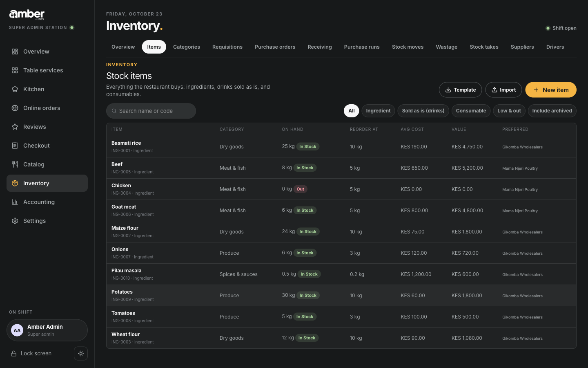Toggle the light/dark theme sun button
This screenshot has height=368, width=588.
pos(81,354)
